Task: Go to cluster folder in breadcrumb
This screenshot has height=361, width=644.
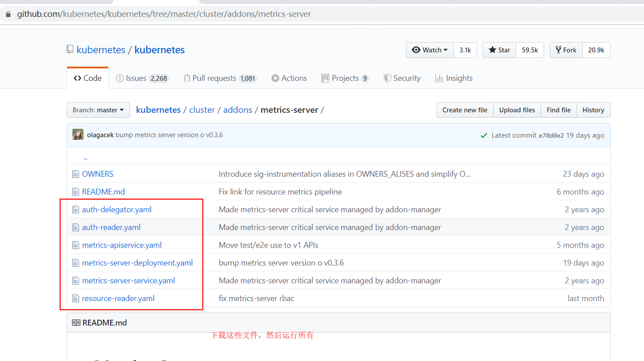Action: (x=202, y=110)
